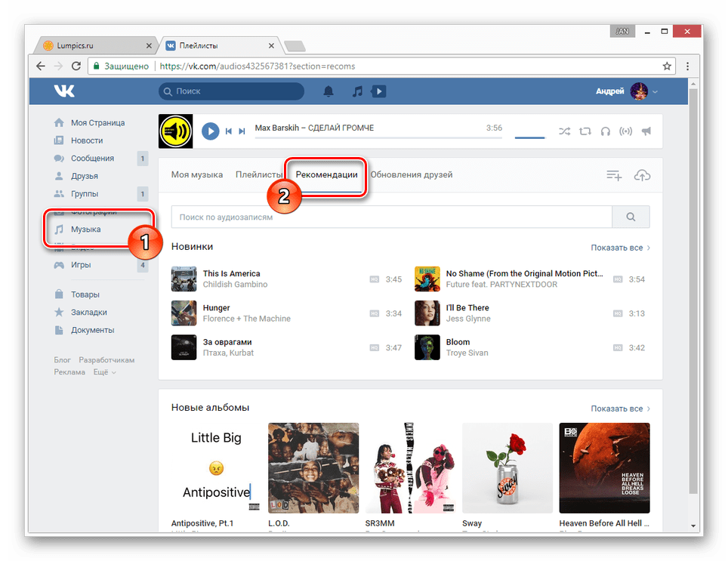This screenshot has height=561, width=728.
Task: Show all 'Новинки' tracks
Action: 620,248
